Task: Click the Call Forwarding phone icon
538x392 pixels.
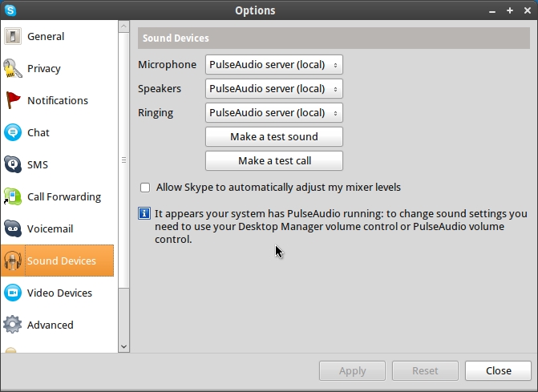Action: pos(13,196)
